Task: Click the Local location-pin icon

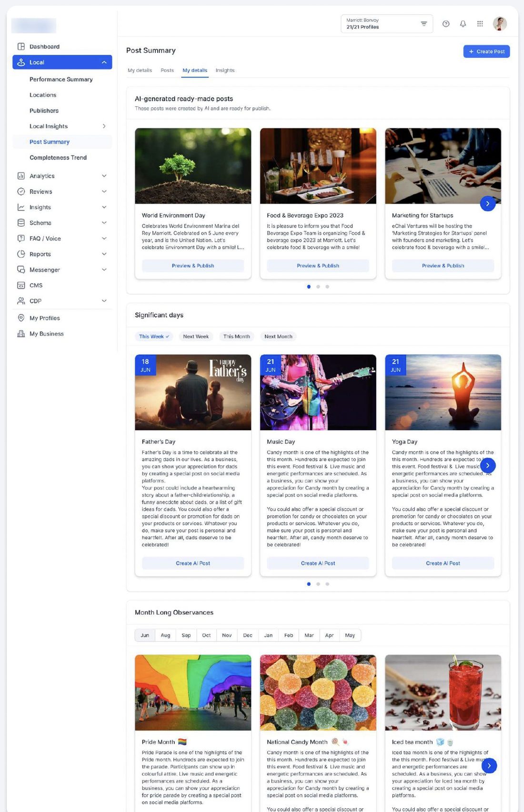Action: pos(21,62)
